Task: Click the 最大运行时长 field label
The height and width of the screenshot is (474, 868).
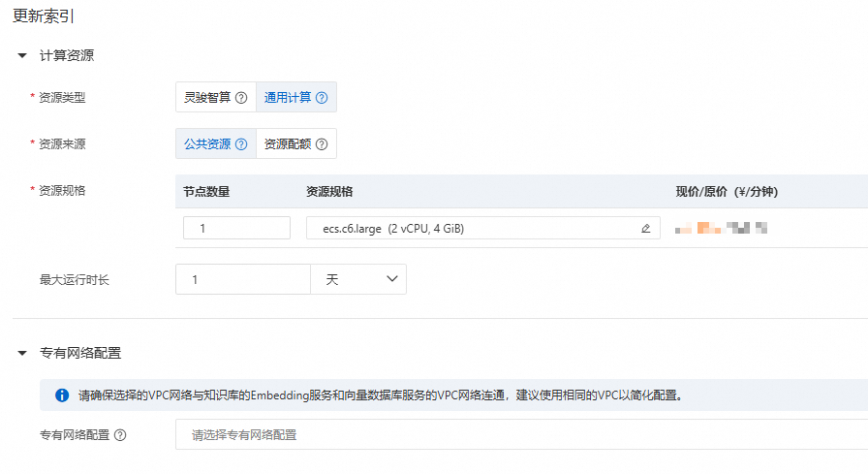Action: tap(75, 279)
